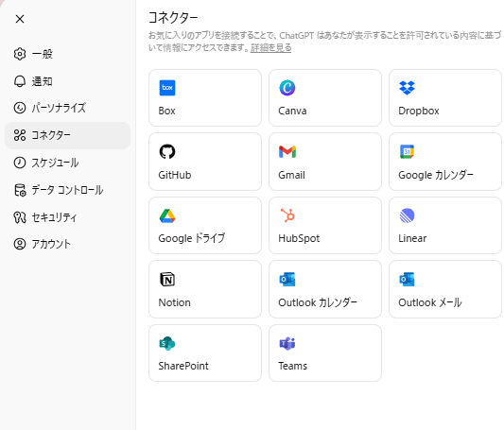The width and height of the screenshot is (504, 430).
Task: Open the SharePoint connector label
Action: coord(183,366)
